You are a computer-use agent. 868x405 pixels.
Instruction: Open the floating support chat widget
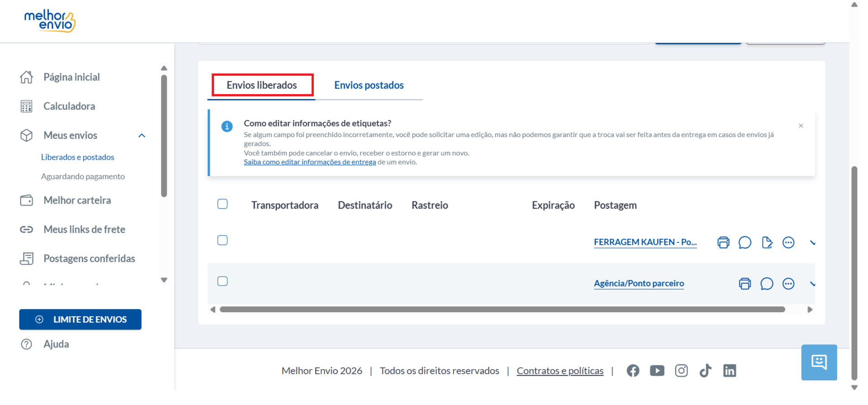819,362
